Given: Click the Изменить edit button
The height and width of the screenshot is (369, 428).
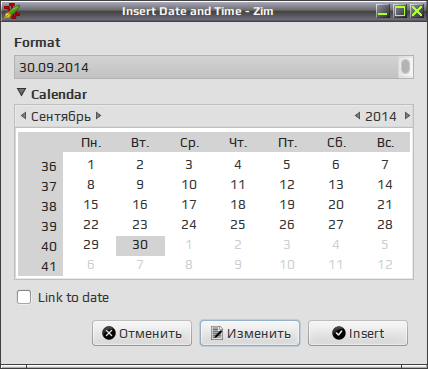Looking at the screenshot, I should click(250, 333).
